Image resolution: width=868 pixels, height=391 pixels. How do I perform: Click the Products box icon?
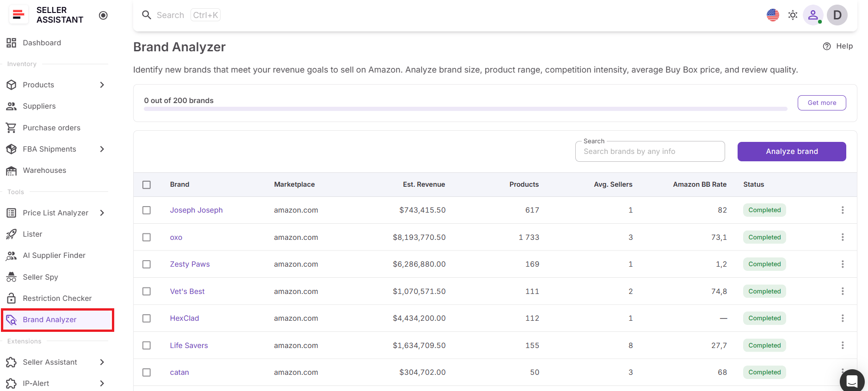[12, 85]
